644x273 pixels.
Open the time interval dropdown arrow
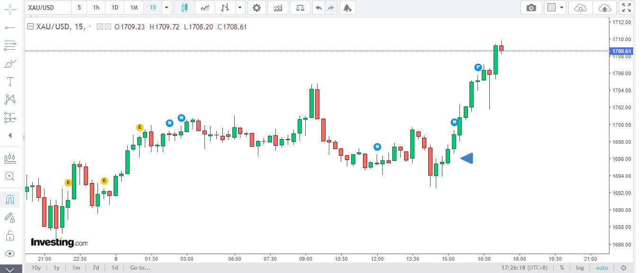pyautogui.click(x=166, y=8)
